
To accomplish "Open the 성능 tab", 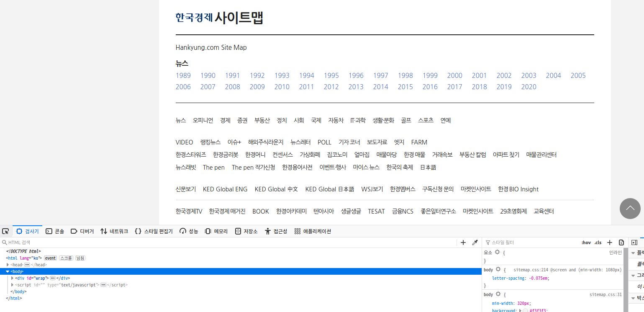I will tap(189, 231).
